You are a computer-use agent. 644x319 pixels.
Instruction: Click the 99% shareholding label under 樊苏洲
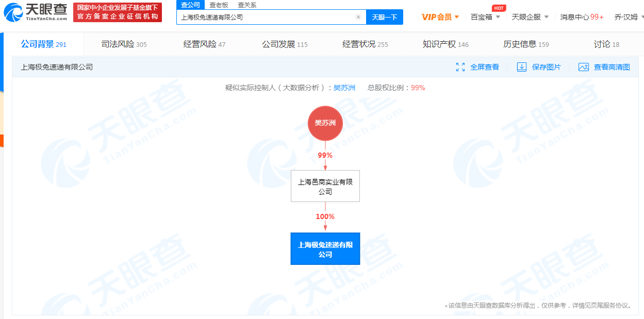pos(325,155)
